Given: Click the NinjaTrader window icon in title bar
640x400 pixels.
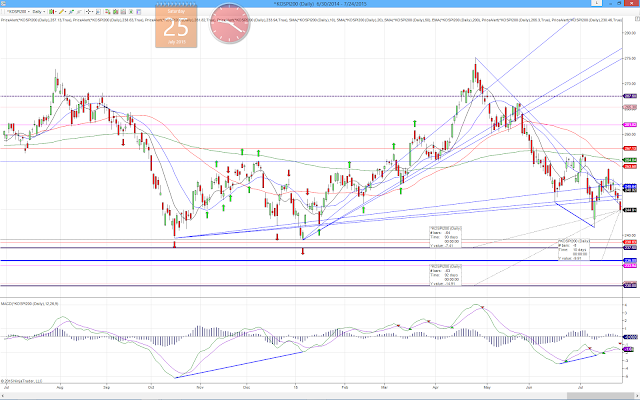Looking at the screenshot, I should coord(3,3).
